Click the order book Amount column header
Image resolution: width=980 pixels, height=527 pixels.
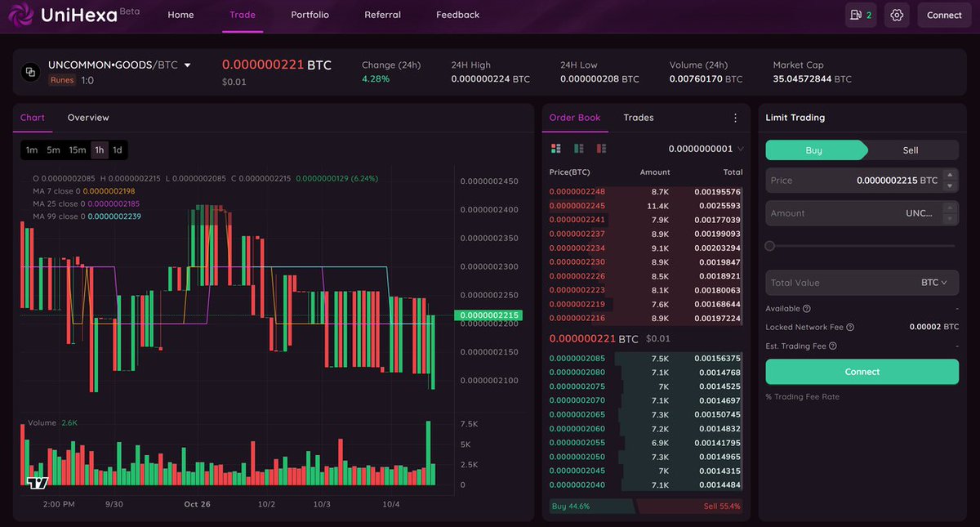pos(655,172)
